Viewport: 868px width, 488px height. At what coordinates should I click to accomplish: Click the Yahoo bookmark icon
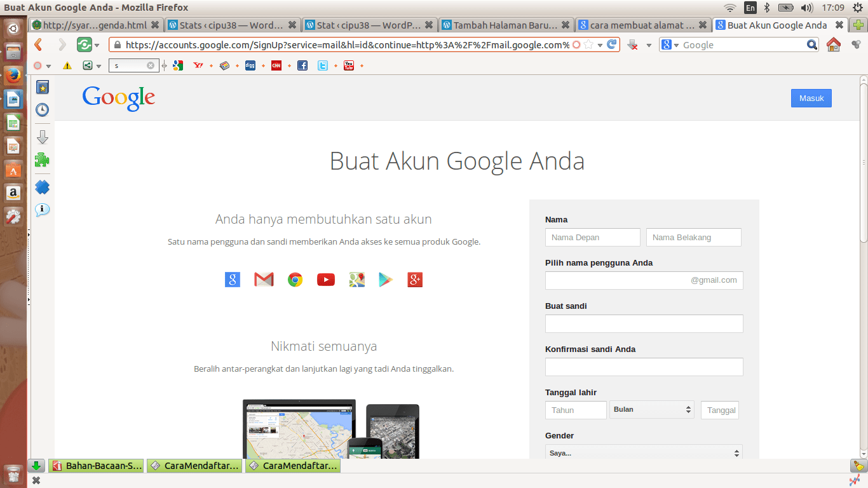pyautogui.click(x=198, y=65)
